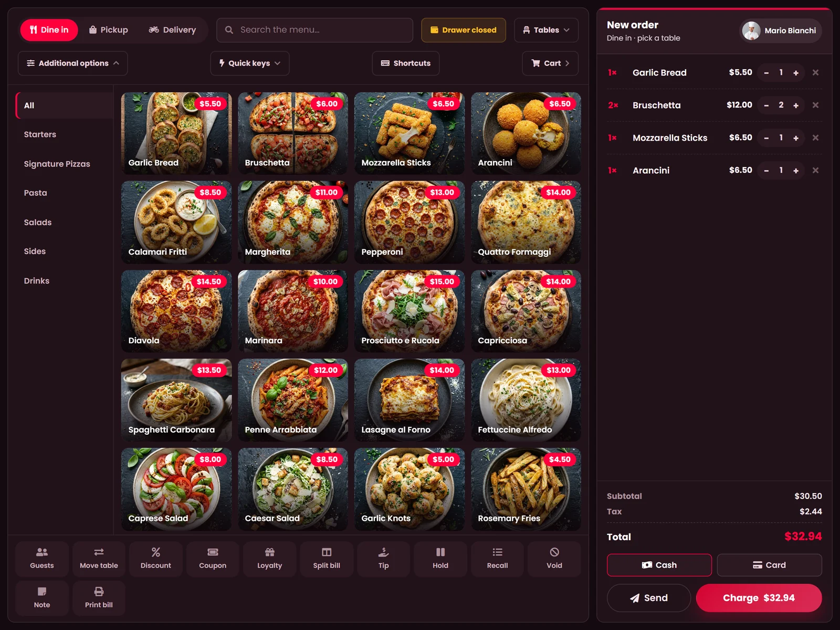Image resolution: width=840 pixels, height=630 pixels.
Task: Decrease Mozzarella Sticks quantity with minus
Action: [x=766, y=138]
